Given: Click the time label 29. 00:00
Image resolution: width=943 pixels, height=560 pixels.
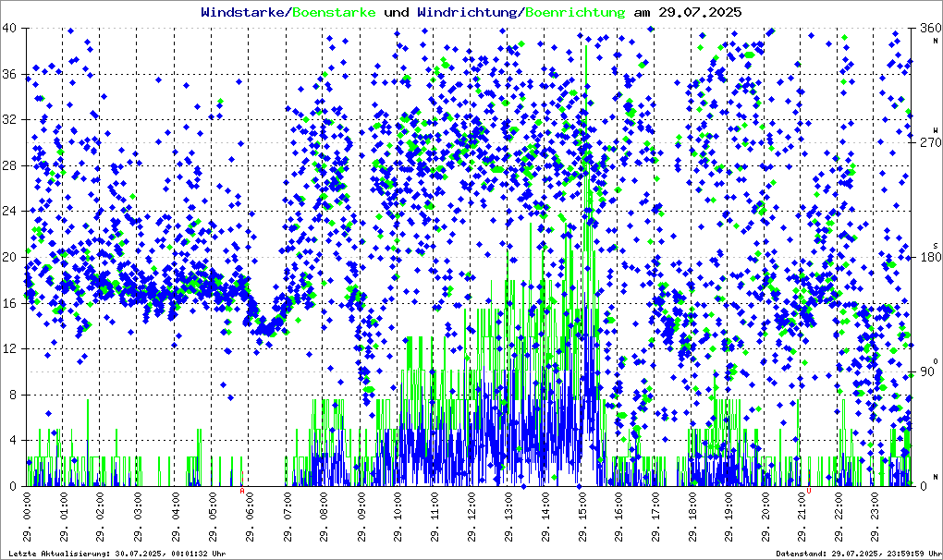Looking at the screenshot, I should [27, 517].
